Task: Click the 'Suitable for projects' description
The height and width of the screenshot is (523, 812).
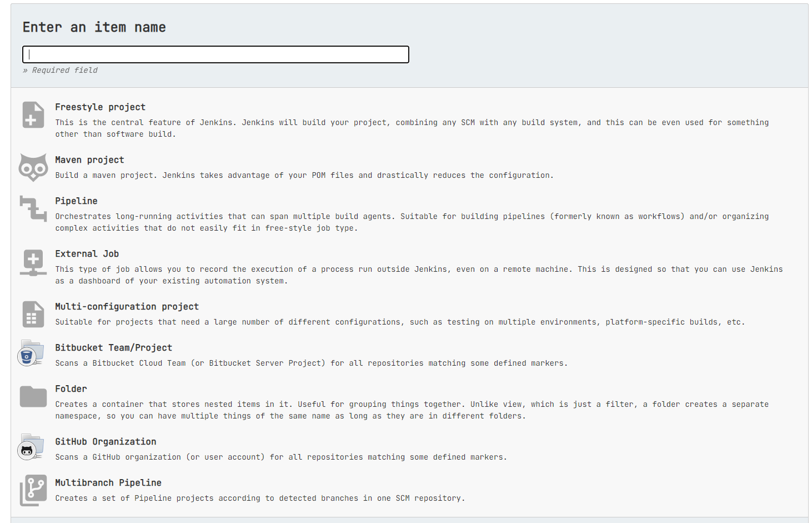Action: pyautogui.click(x=400, y=322)
